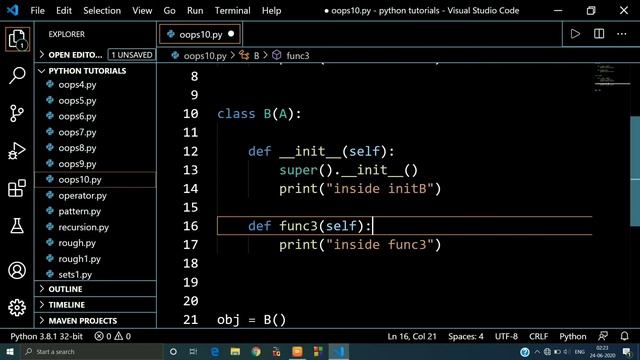The height and width of the screenshot is (360, 640).
Task: Launch Edge browser from taskbar
Action: (215, 351)
